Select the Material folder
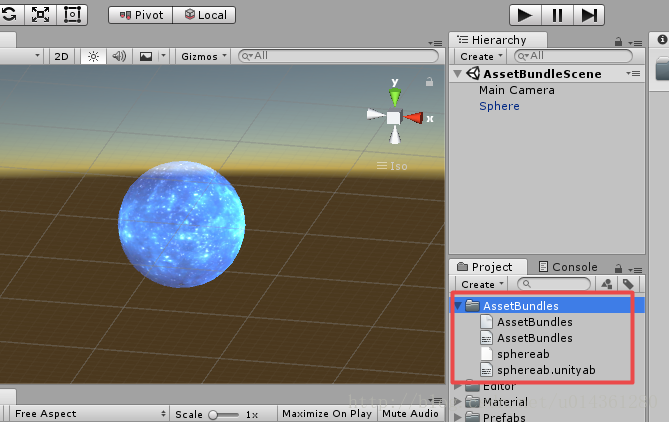 [x=497, y=402]
